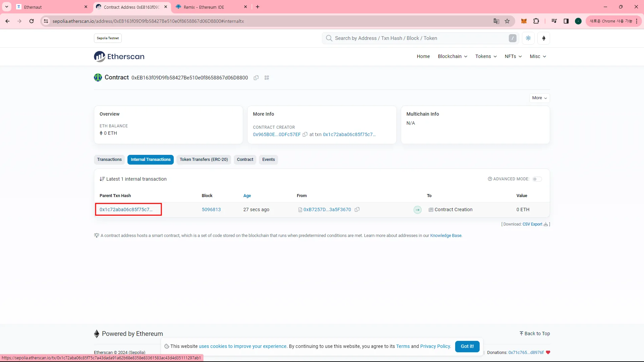Open Token Transfers (ERC-20) tab

(204, 160)
